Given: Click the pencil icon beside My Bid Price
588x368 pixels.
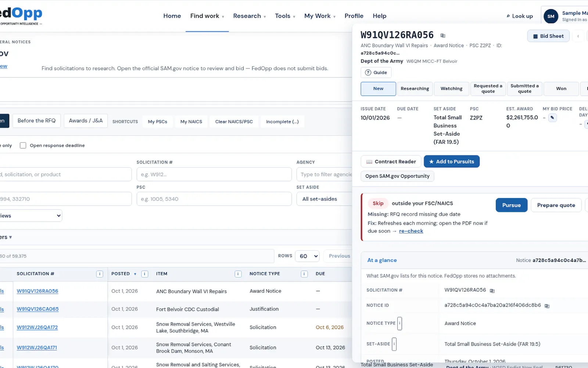Looking at the screenshot, I should coord(552,118).
